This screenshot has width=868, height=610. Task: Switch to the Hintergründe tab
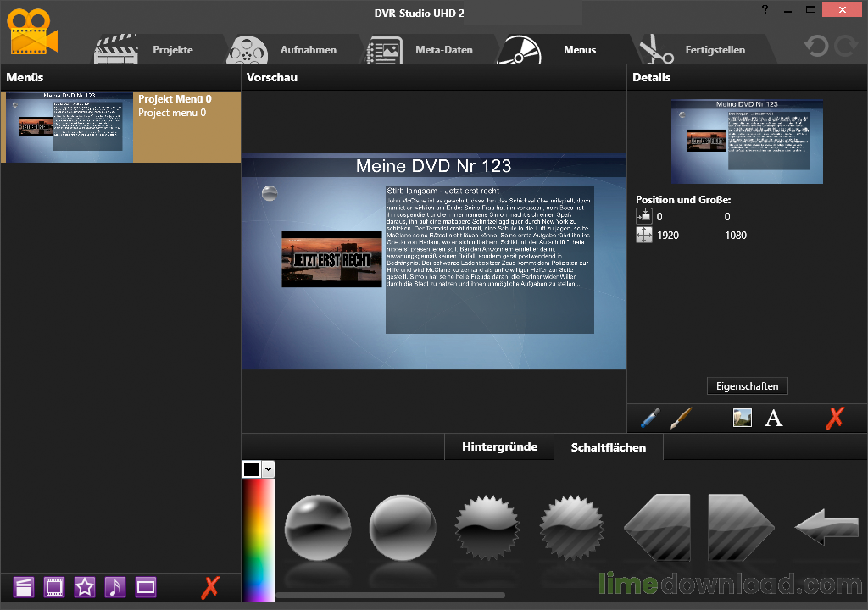(498, 446)
